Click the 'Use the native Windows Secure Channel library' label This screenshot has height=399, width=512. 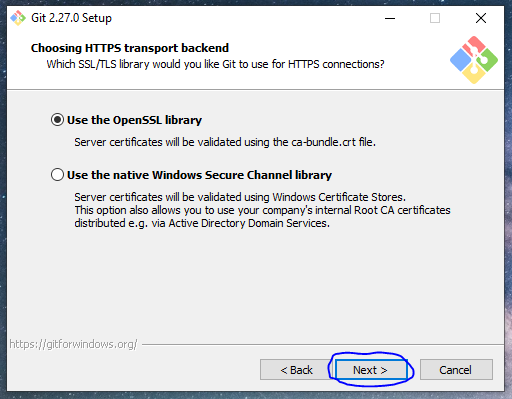tap(199, 175)
